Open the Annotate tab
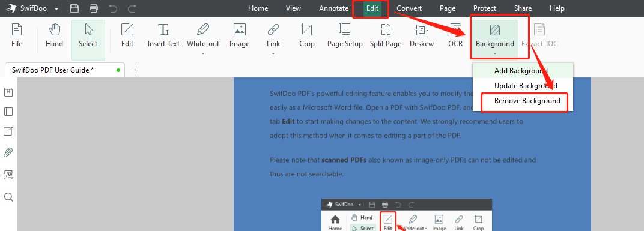644x231 pixels. tap(333, 8)
